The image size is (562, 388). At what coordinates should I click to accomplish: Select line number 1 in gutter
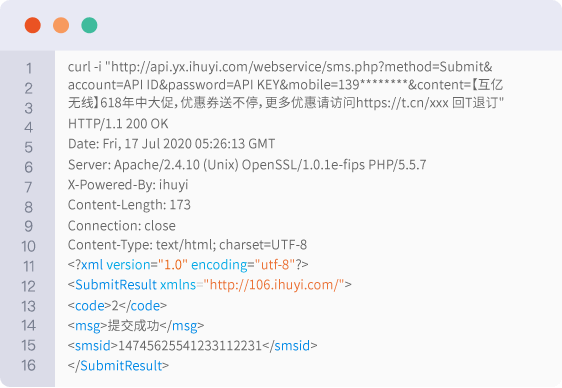(x=29, y=68)
